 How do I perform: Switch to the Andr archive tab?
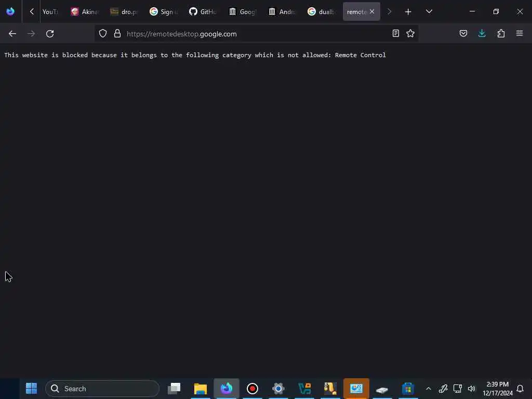[x=282, y=11]
